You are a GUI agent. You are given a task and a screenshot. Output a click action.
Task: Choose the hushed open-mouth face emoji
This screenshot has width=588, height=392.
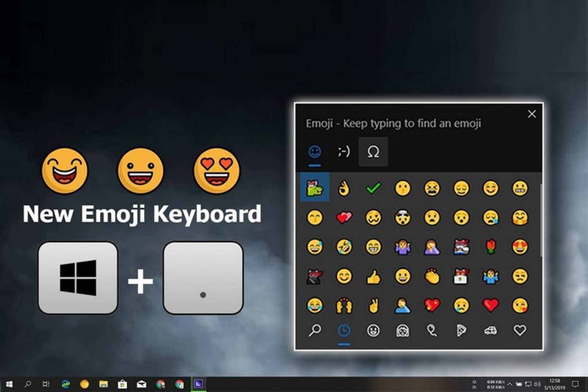point(462,217)
